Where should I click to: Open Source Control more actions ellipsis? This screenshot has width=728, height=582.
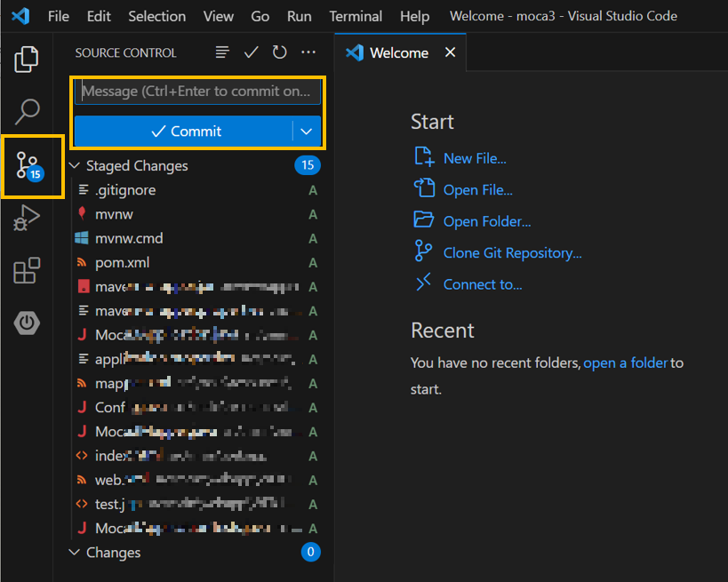[x=308, y=52]
